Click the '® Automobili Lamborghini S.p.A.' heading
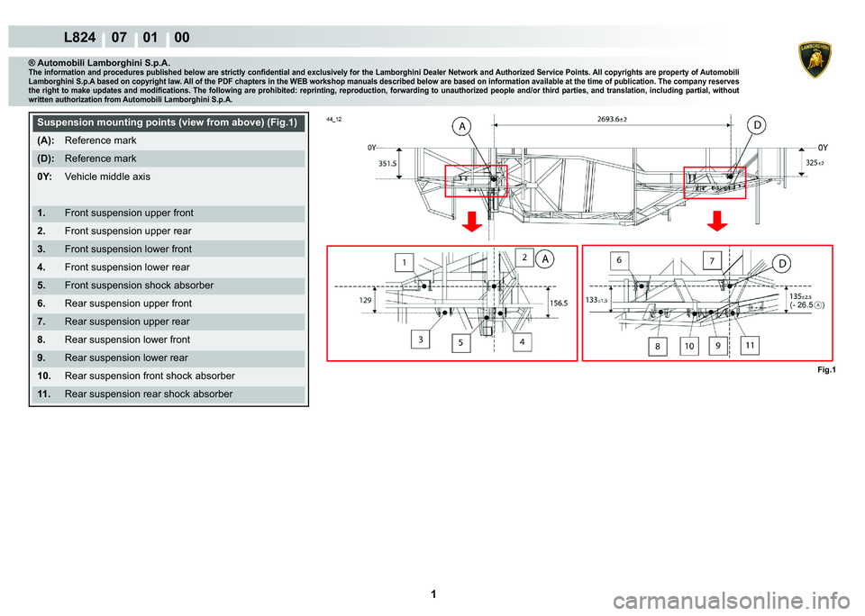Screen dimensions: 865x616 tap(99, 63)
